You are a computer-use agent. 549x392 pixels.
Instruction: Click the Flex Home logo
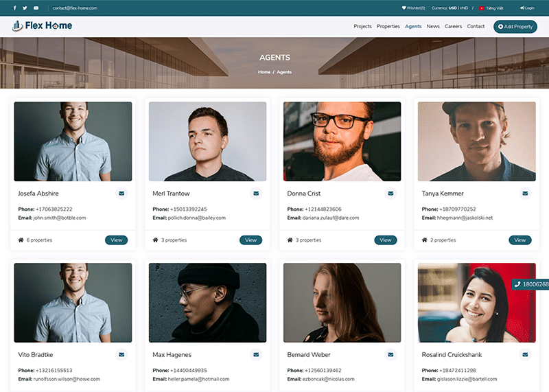pos(42,26)
